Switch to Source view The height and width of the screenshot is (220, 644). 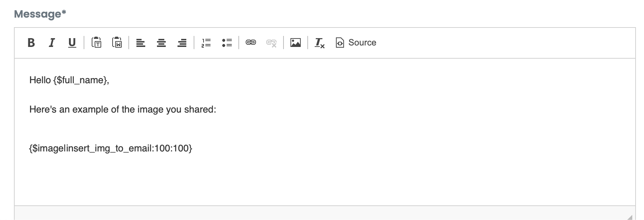click(x=356, y=43)
